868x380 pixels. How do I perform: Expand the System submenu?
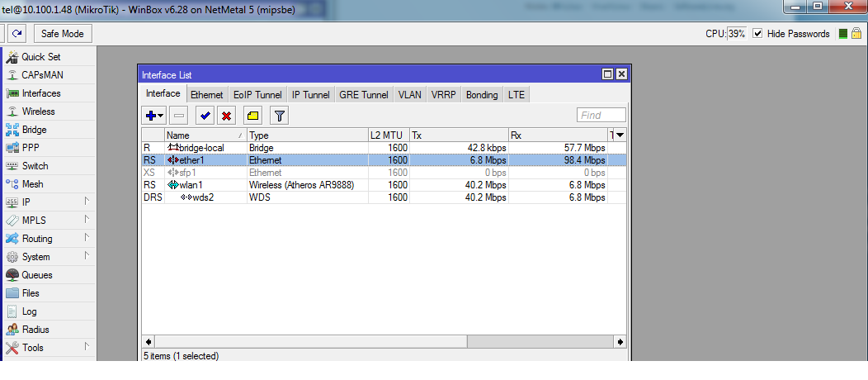[x=87, y=256]
